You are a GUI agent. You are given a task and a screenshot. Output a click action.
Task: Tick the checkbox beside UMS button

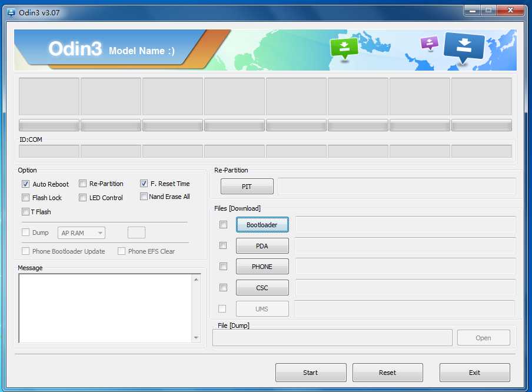point(222,308)
